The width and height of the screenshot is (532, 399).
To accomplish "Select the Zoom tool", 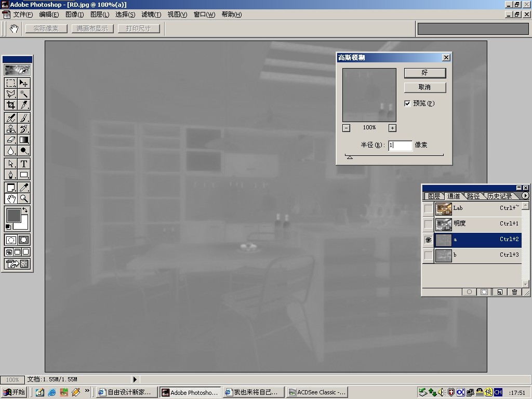I will [24, 198].
